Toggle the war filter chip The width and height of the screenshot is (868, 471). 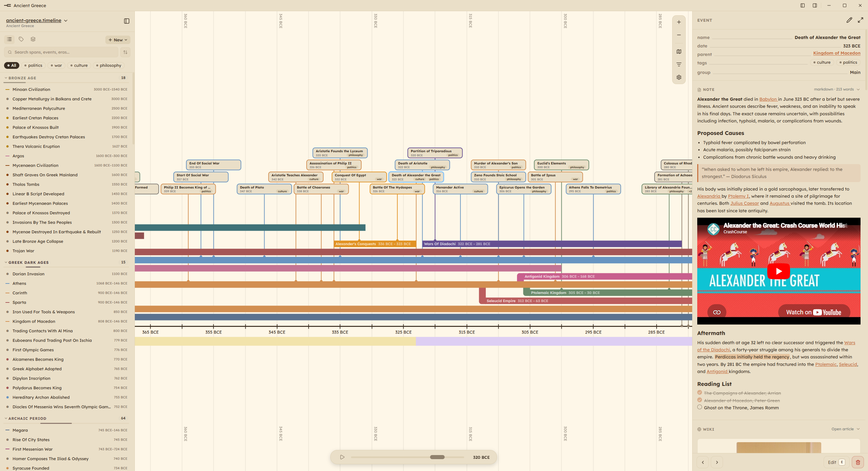click(x=56, y=65)
